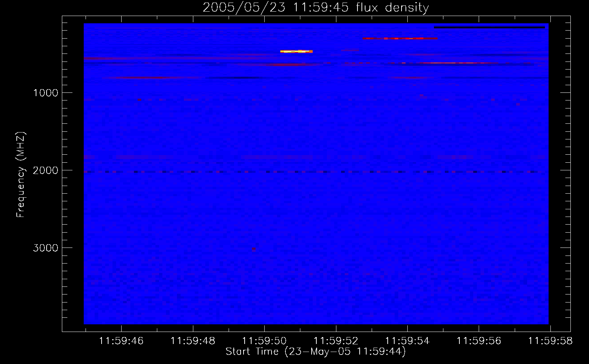The width and height of the screenshot is (589, 364).
Task: Select the 2000 frequency tick label
Action: [x=46, y=170]
